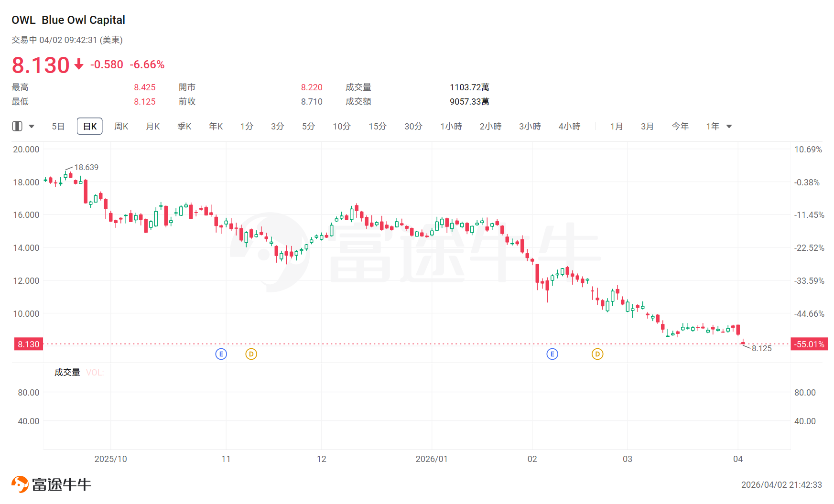Select the 日K candlestick tab
This screenshot has height=504, width=834.
(x=90, y=127)
